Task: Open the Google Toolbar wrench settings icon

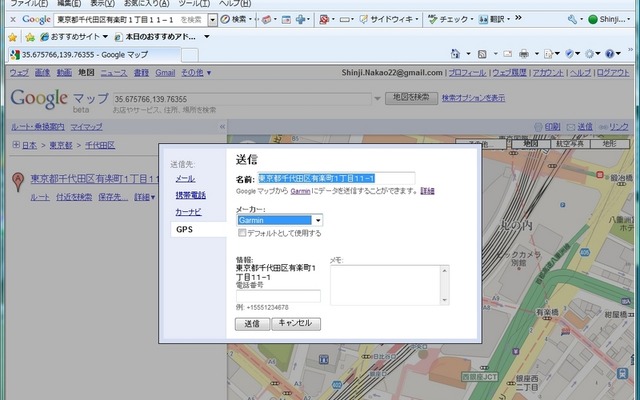Action: tap(572, 19)
